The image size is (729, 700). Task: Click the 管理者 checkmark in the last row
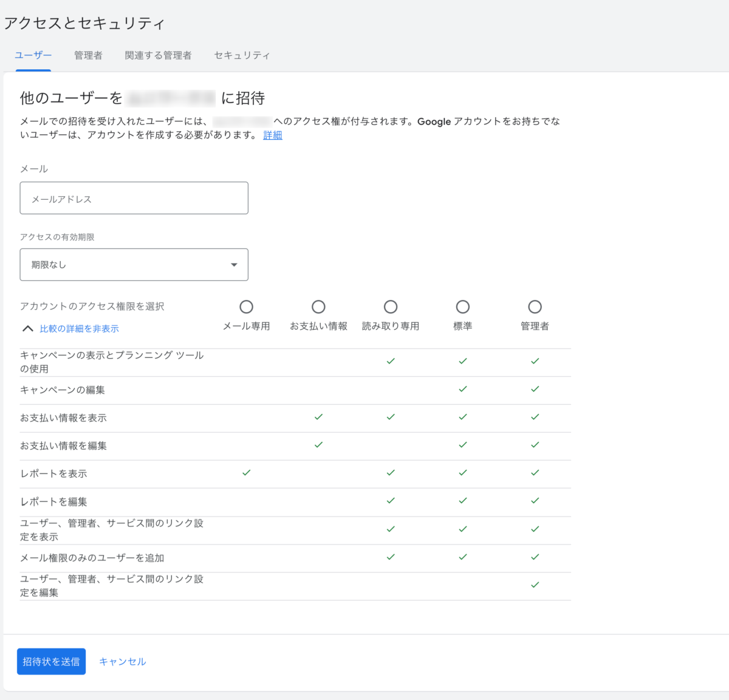(535, 585)
